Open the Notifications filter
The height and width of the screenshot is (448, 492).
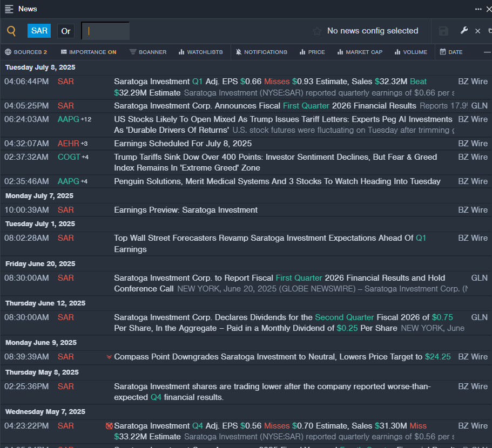click(261, 52)
